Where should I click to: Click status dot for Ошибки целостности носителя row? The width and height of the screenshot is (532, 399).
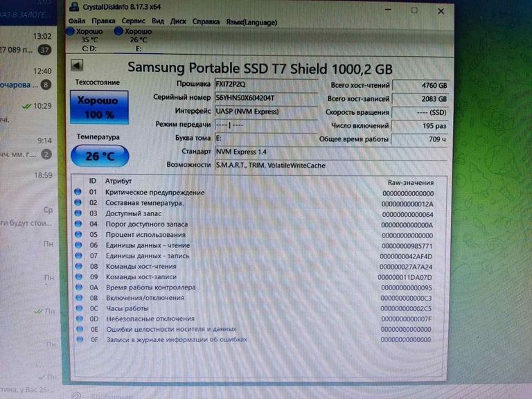[80, 329]
